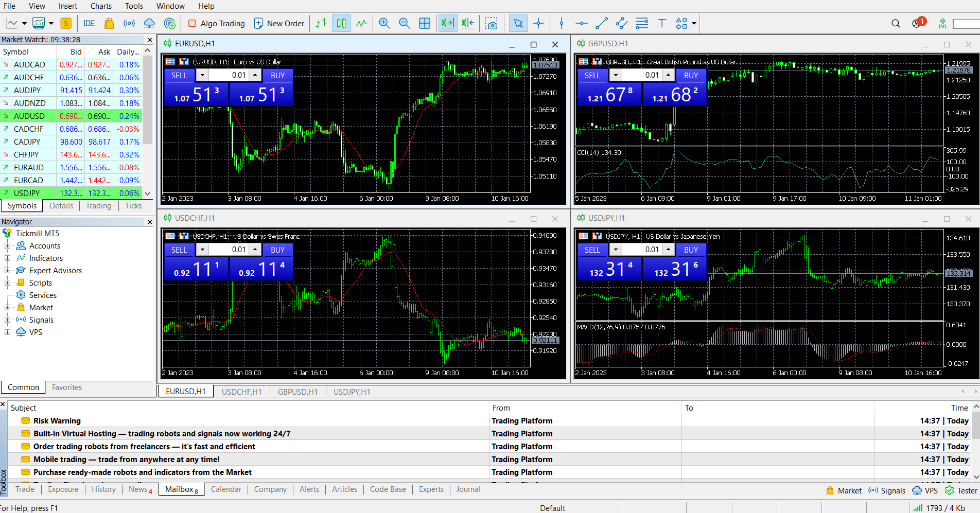Toggle candlestick chart mode

pos(342,24)
